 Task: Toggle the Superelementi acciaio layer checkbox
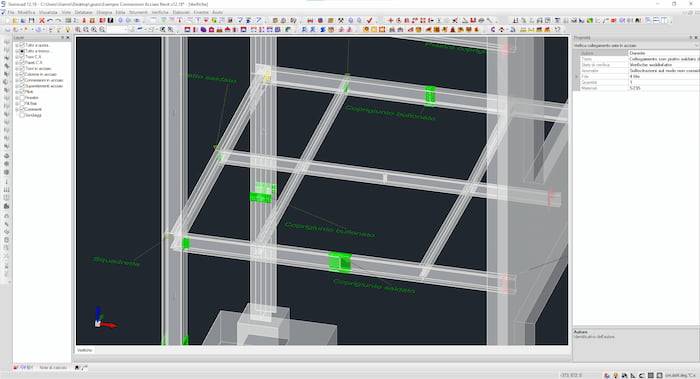(x=22, y=86)
